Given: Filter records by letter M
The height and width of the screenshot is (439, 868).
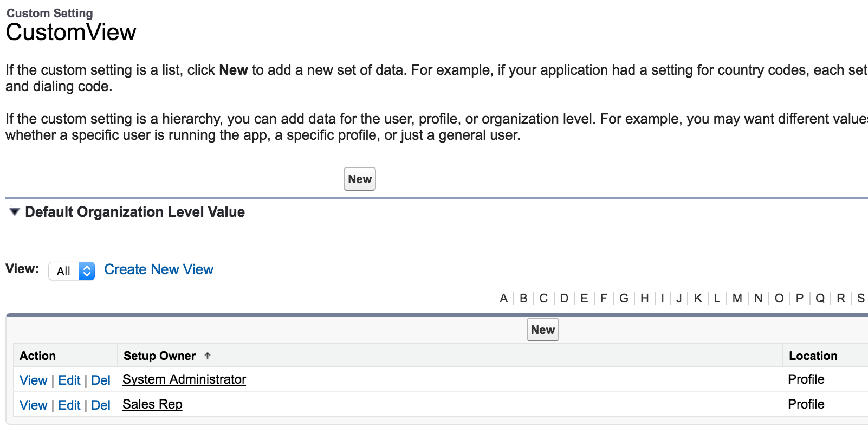Looking at the screenshot, I should 737,299.
